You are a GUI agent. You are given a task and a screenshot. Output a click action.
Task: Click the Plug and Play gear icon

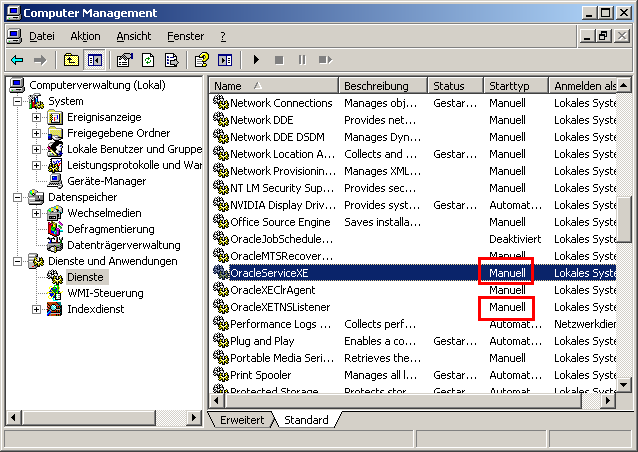[221, 341]
